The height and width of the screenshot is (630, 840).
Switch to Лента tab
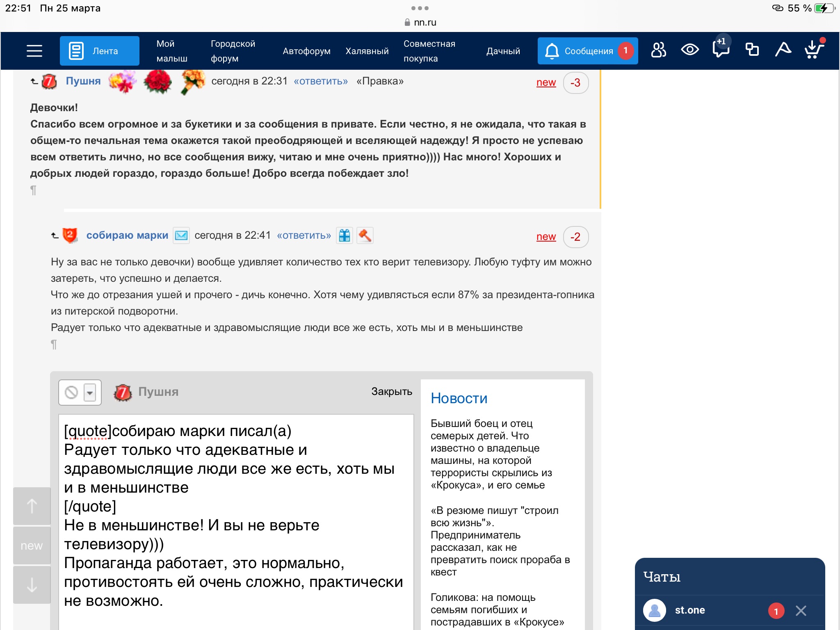click(100, 51)
